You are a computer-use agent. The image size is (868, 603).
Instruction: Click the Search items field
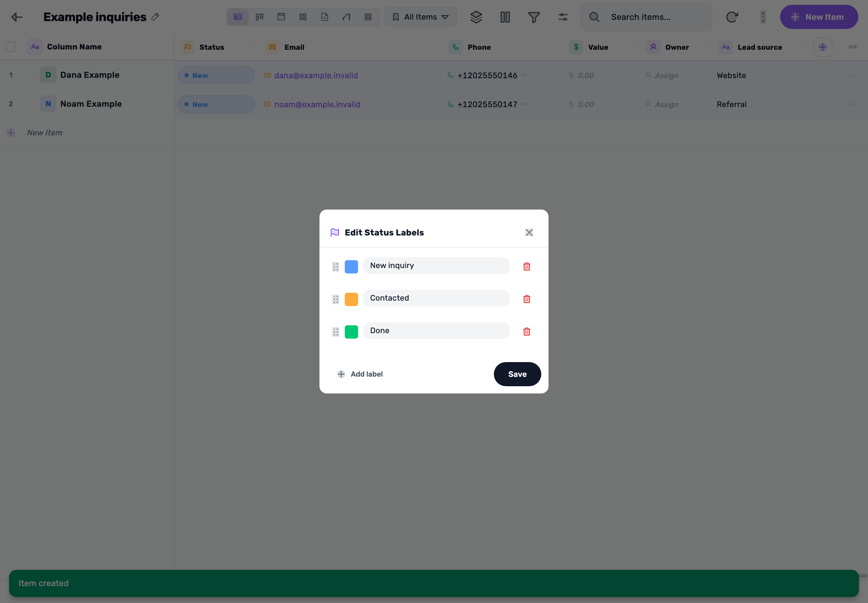646,17
